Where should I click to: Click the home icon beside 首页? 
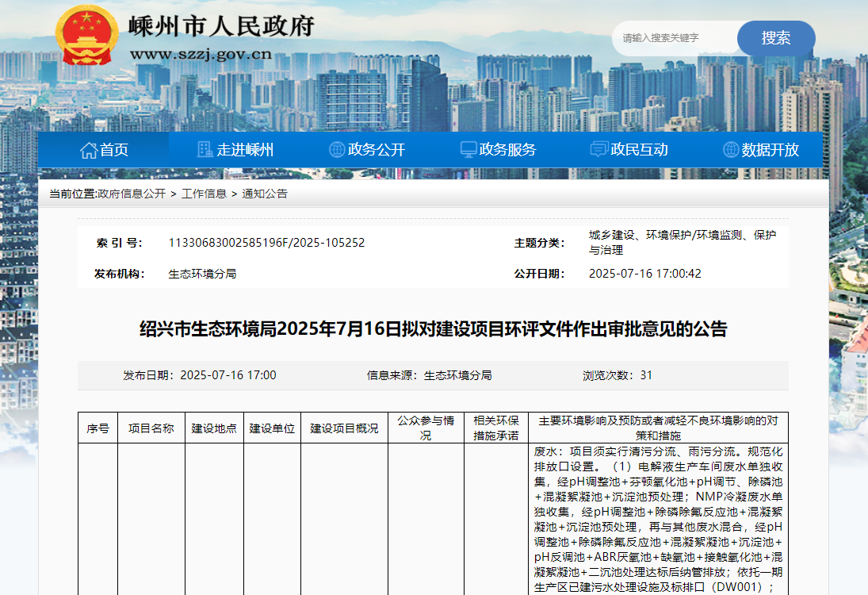(89, 149)
